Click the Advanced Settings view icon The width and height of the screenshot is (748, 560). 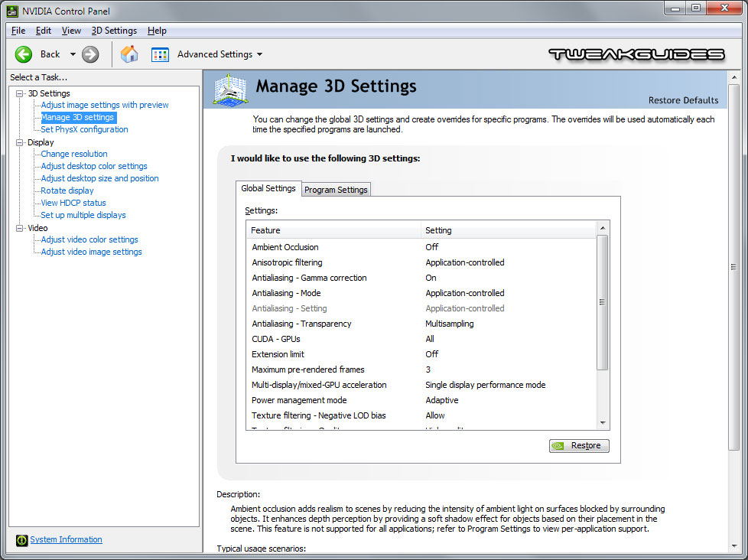(x=160, y=54)
